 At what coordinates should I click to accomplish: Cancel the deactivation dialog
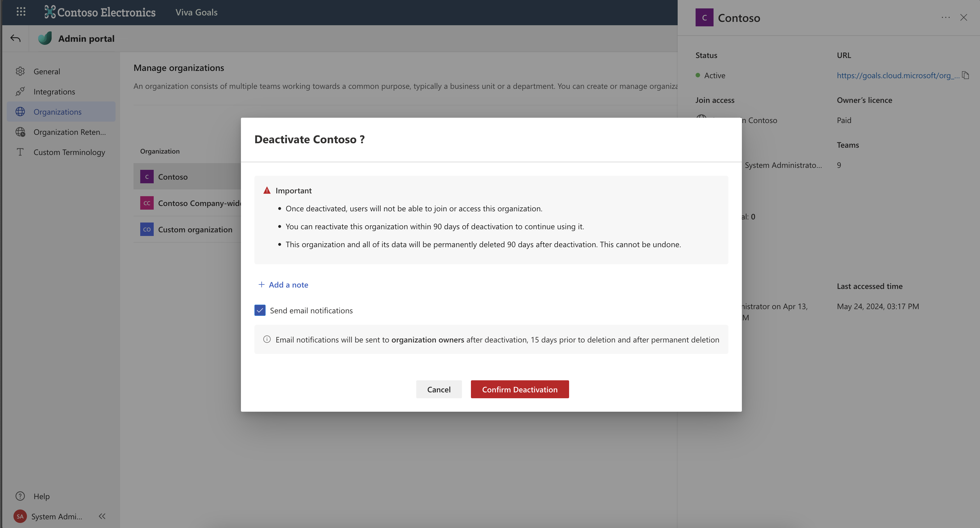(439, 389)
